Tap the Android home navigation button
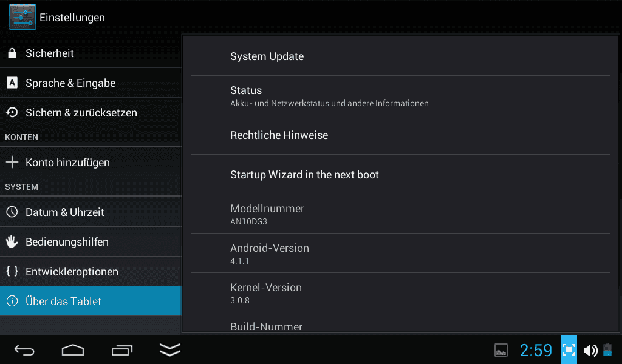Screen dimensions: 622x364 click(x=73, y=350)
